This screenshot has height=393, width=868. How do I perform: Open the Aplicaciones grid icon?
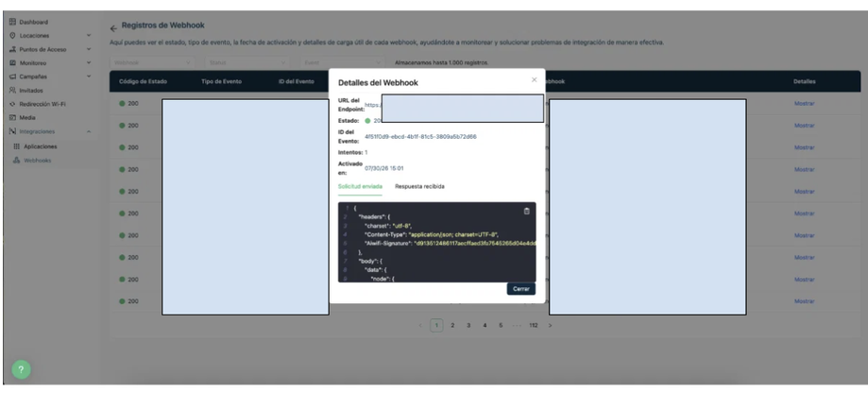point(17,146)
